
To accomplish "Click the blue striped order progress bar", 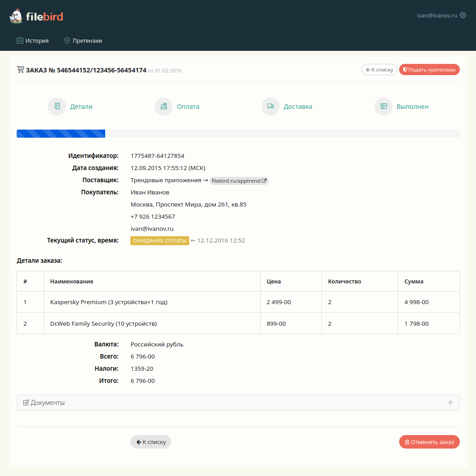I will coord(61,134).
